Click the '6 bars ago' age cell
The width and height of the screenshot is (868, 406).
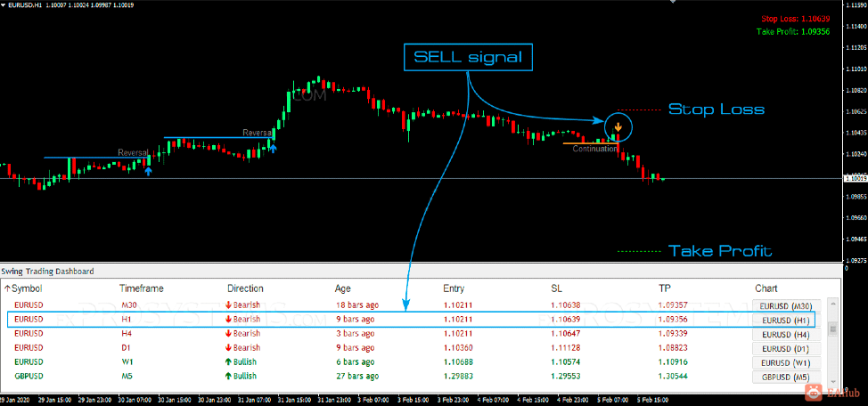pos(355,362)
